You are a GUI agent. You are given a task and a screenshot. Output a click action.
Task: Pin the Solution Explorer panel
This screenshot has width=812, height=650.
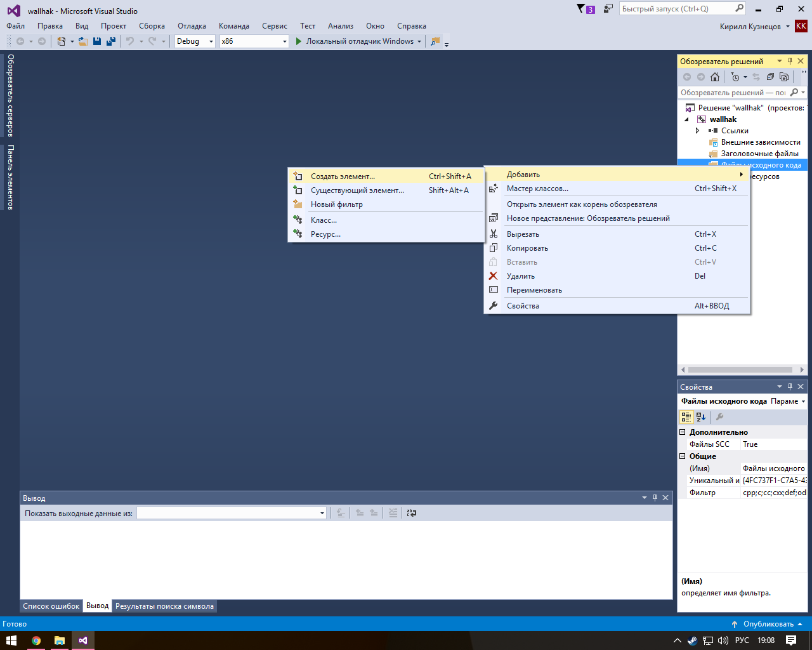click(790, 61)
